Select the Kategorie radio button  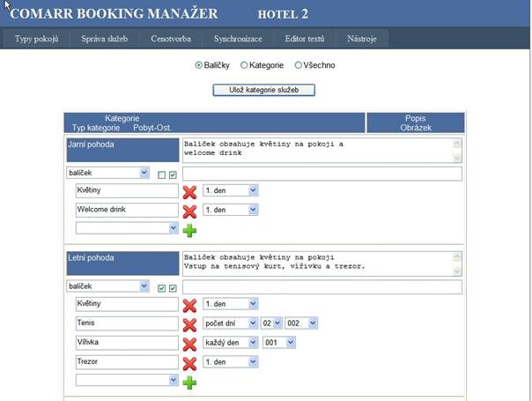(x=244, y=65)
